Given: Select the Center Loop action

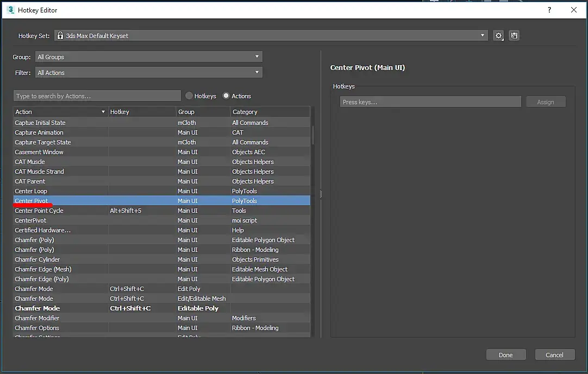Looking at the screenshot, I should (161, 191).
